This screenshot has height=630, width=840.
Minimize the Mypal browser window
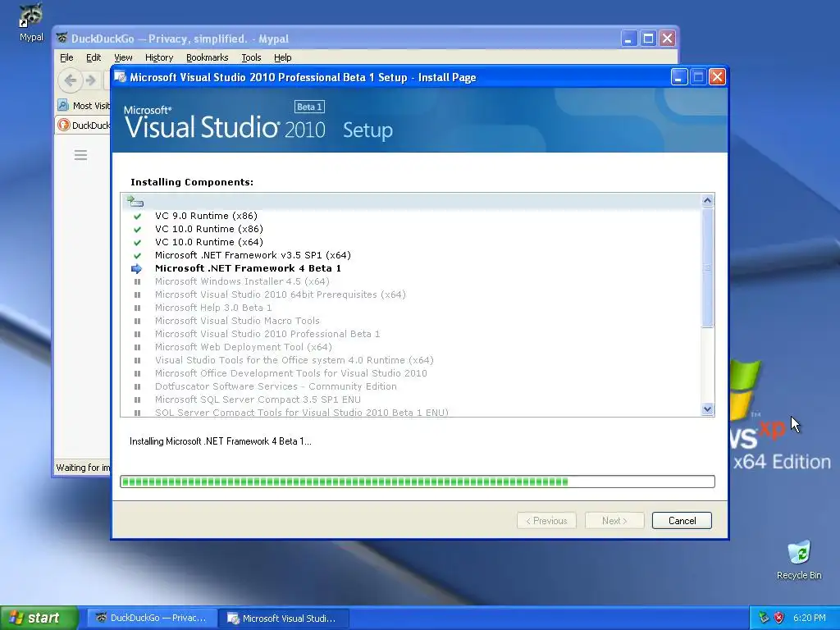[x=629, y=39]
